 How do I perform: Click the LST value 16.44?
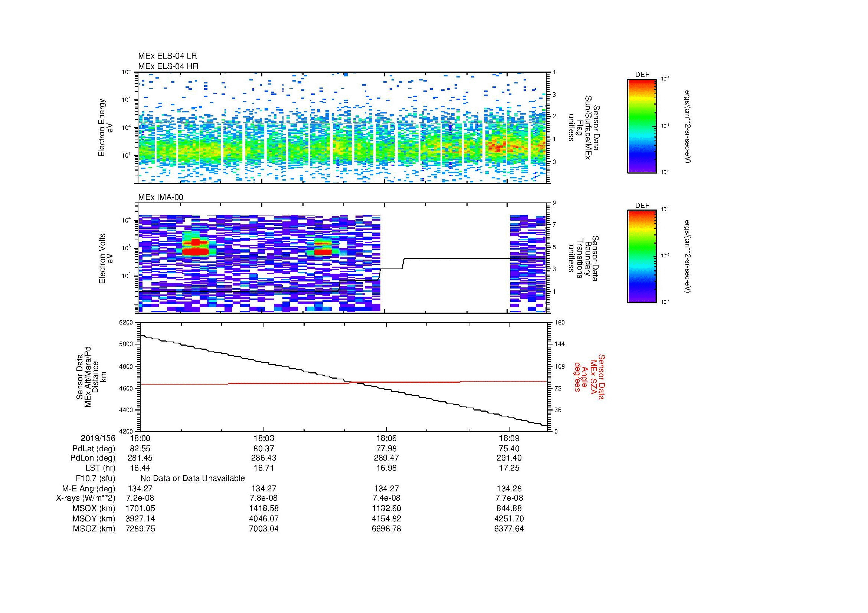[x=140, y=468]
